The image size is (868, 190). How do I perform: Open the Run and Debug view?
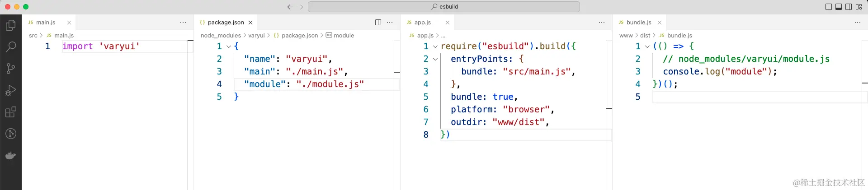[x=10, y=90]
